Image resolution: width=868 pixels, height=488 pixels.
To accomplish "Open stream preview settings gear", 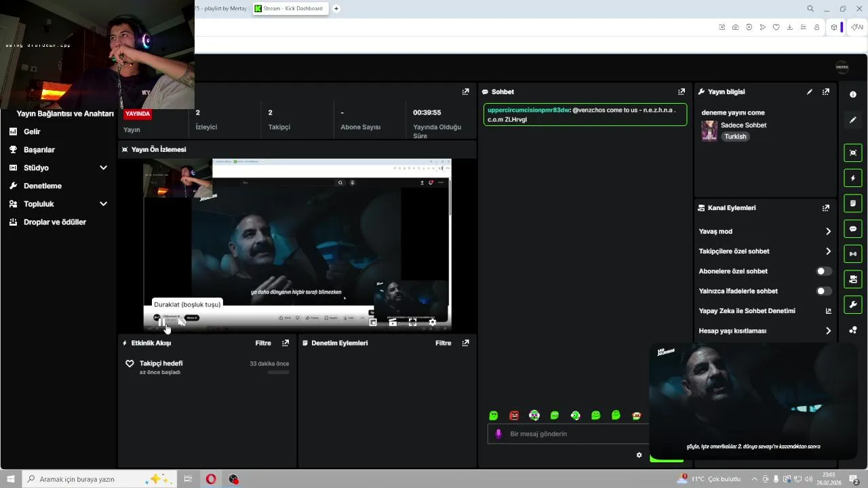I will (433, 323).
